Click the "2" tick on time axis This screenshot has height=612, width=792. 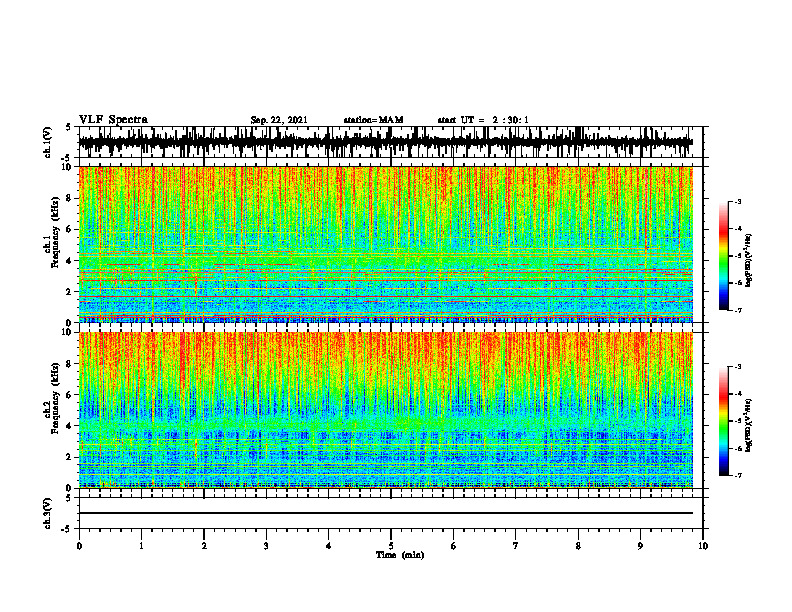204,546
